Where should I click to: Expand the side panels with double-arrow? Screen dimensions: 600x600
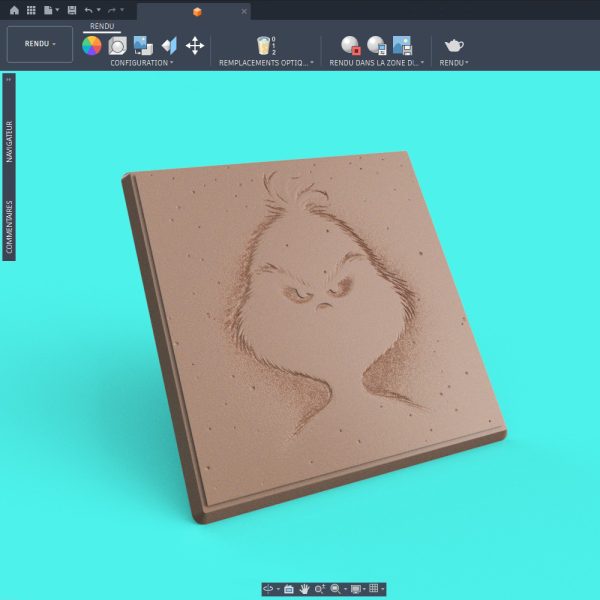click(8, 80)
